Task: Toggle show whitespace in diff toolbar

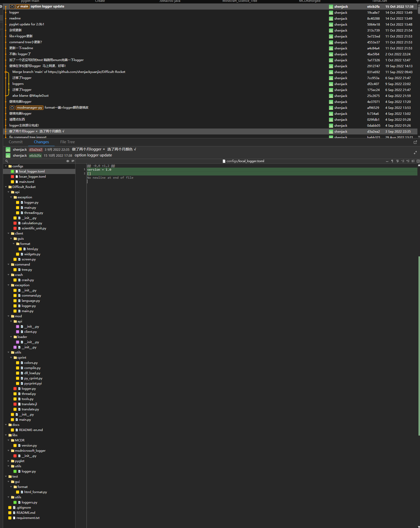Action: (387, 161)
